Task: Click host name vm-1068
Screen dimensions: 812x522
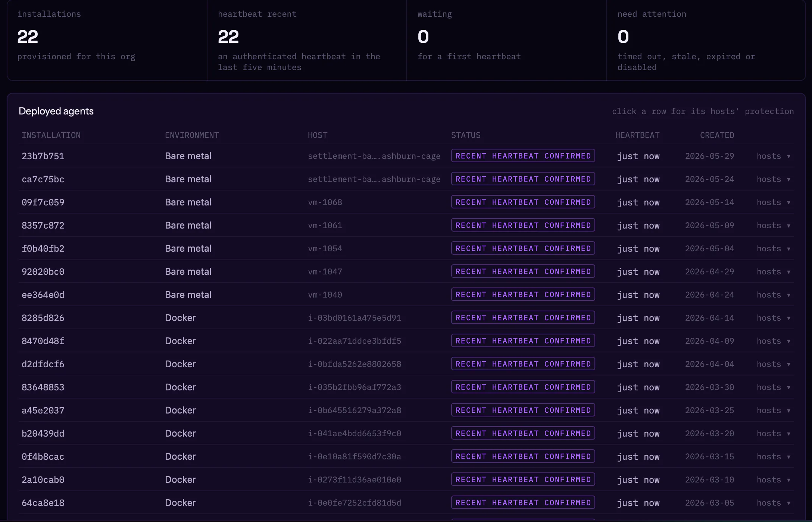Action: 325,202
